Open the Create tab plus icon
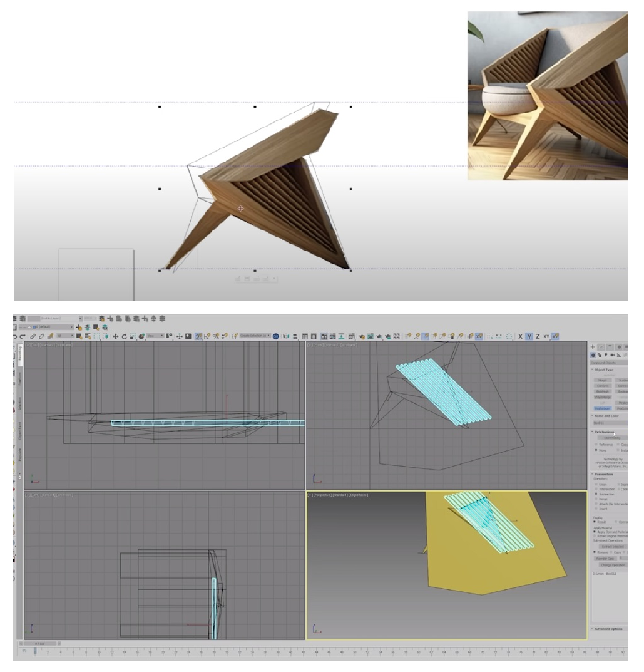 [x=593, y=346]
